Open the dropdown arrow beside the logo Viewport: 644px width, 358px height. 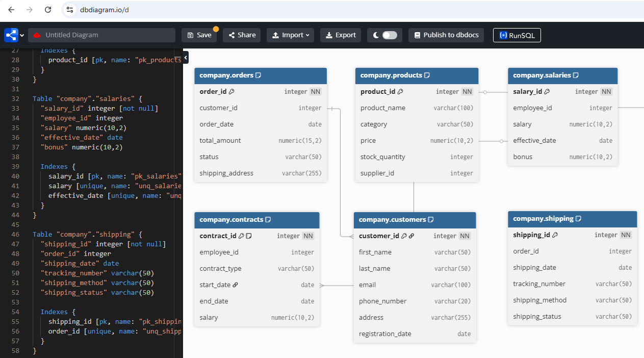tap(22, 36)
